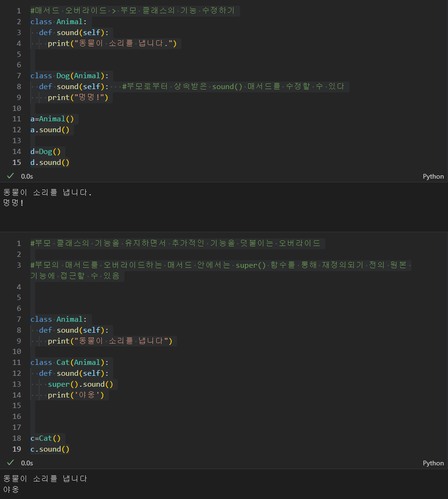Click the '#매서드 오버라이드' comment line
This screenshot has height=499, width=448.
click(x=133, y=10)
